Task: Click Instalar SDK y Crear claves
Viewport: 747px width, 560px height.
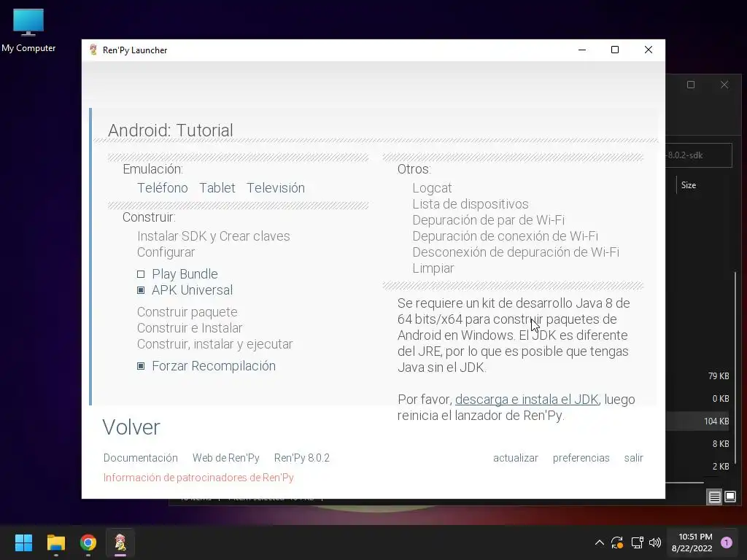Action: click(214, 236)
